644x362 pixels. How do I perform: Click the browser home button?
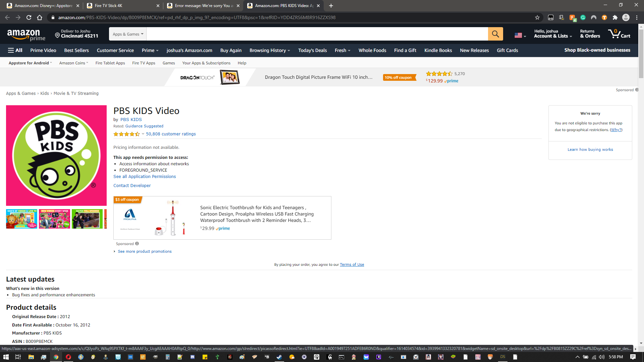pos(40,17)
